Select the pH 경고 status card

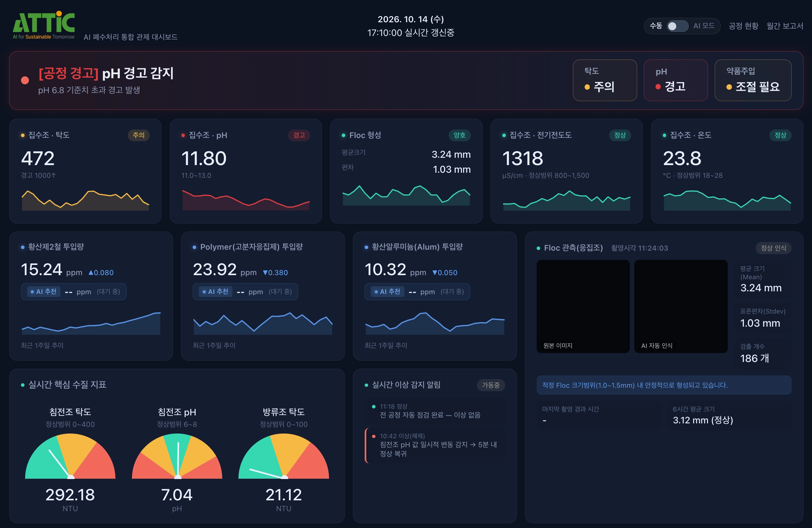pos(676,80)
